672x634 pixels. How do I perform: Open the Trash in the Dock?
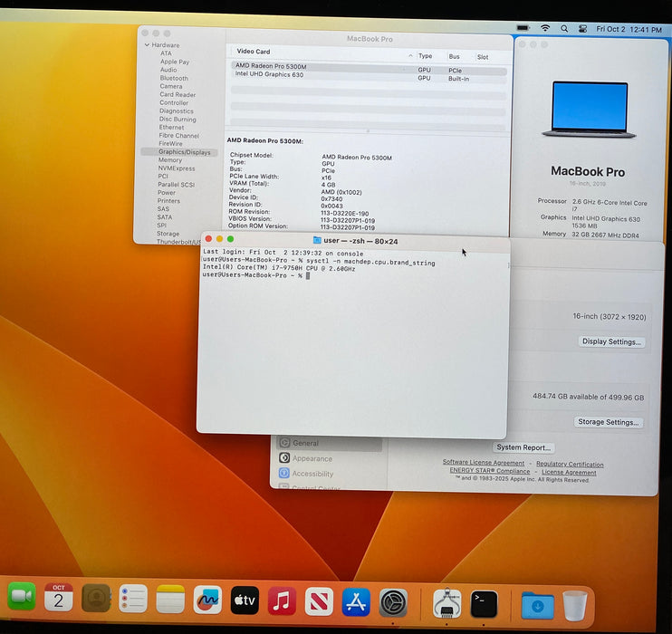pyautogui.click(x=575, y=605)
